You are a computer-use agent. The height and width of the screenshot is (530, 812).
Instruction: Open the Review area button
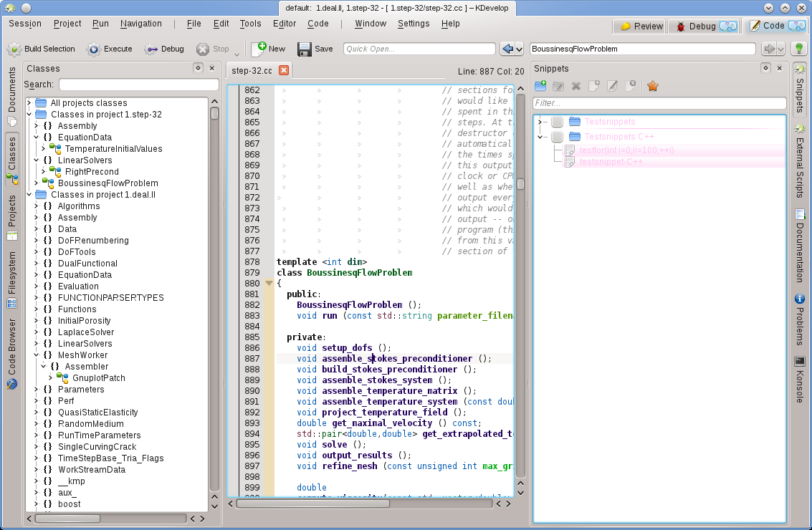coord(641,26)
